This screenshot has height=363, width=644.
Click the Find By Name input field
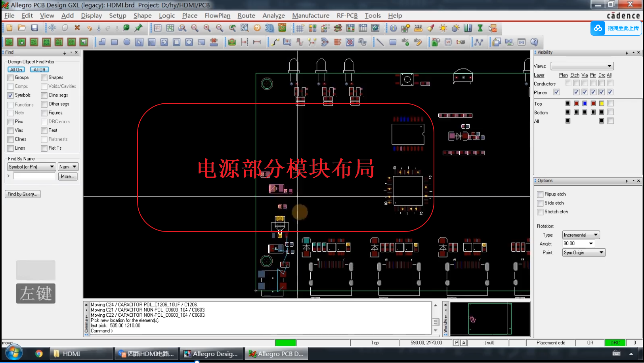point(34,176)
